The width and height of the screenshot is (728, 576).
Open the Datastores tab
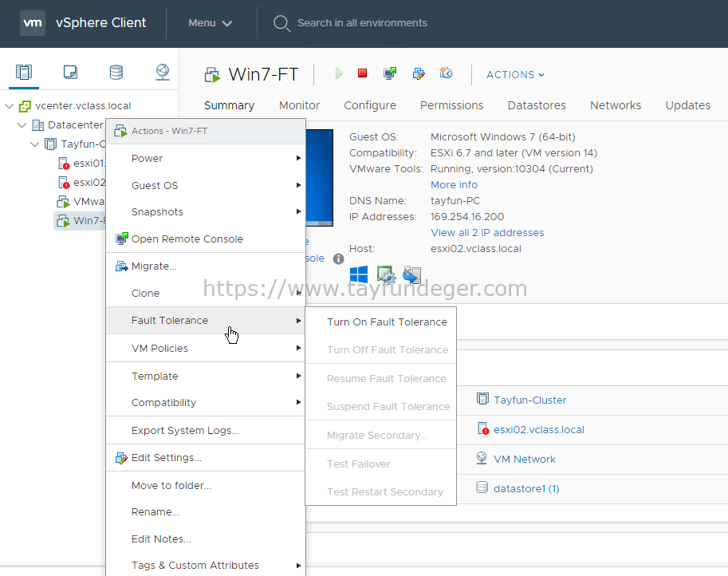(537, 105)
